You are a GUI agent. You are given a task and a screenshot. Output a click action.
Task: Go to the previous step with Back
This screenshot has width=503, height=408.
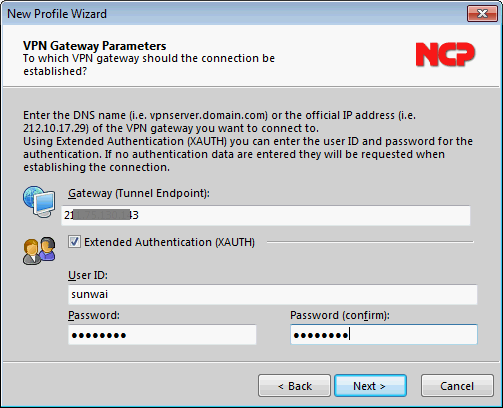294,386
